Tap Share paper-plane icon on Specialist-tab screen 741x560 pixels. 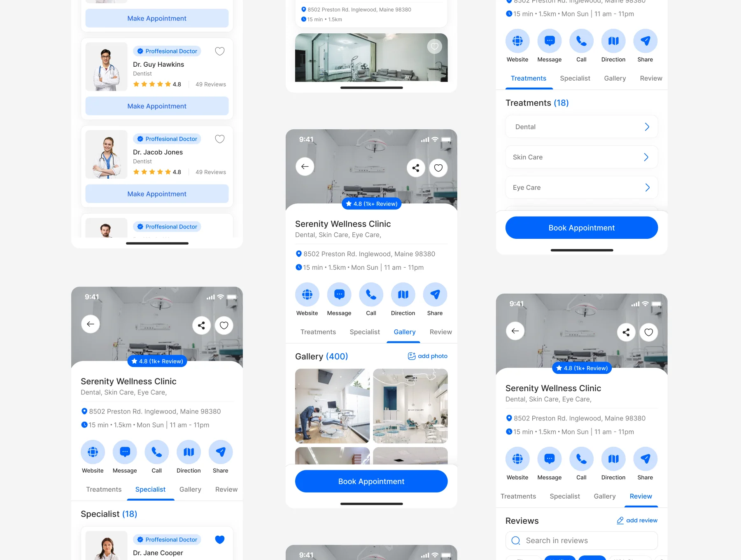click(221, 452)
